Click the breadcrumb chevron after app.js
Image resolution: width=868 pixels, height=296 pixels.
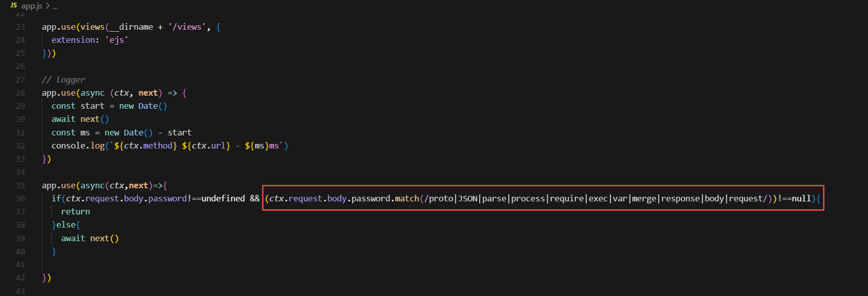tap(48, 6)
